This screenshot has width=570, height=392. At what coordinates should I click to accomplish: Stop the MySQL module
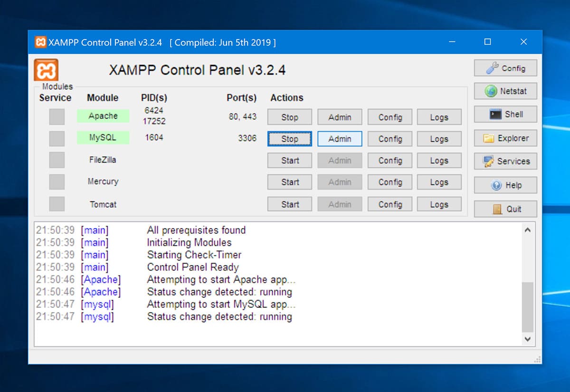tap(290, 139)
